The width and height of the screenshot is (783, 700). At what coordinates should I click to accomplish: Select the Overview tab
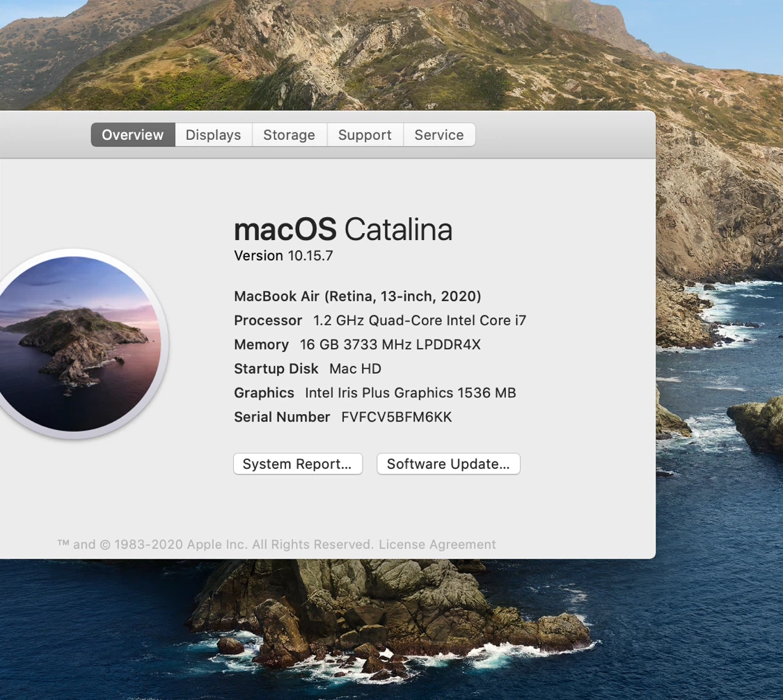point(133,135)
